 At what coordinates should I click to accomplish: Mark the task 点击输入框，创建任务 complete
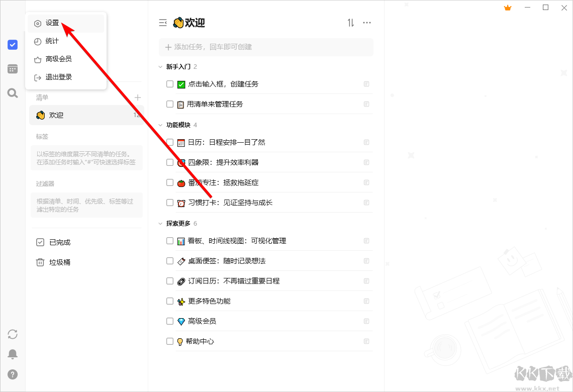click(169, 84)
